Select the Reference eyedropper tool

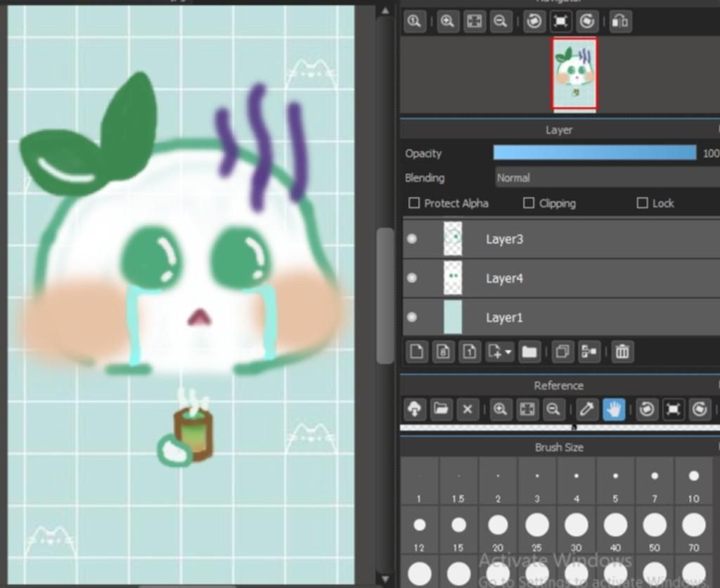coord(587,409)
